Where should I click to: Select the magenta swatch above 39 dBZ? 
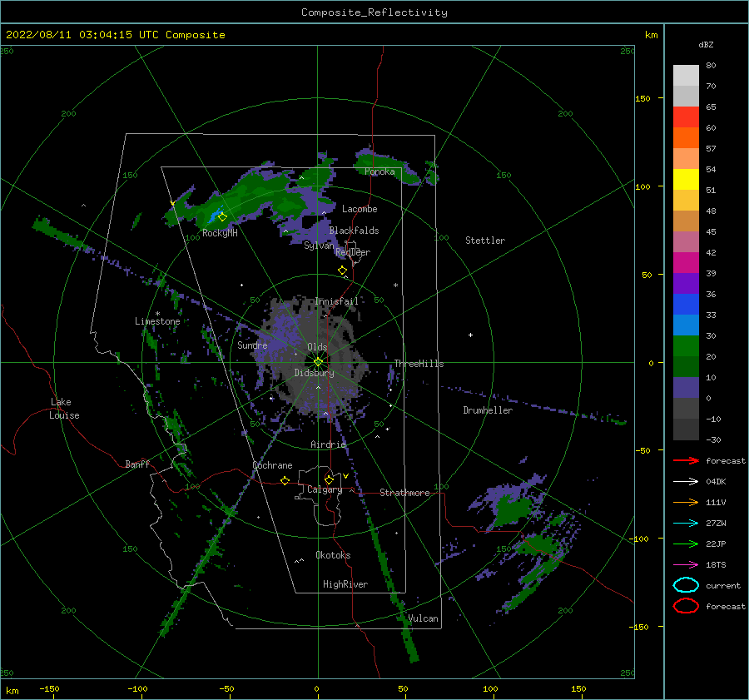686,262
